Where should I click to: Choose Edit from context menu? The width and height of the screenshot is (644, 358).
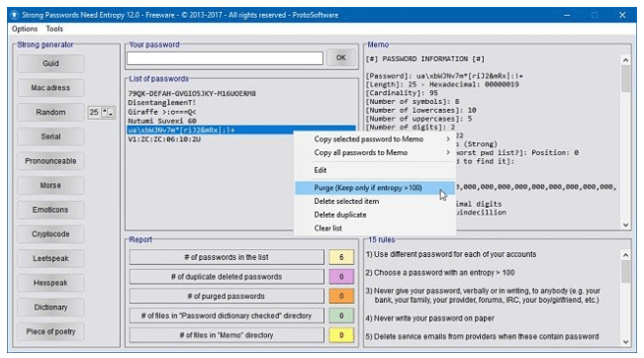(375, 170)
